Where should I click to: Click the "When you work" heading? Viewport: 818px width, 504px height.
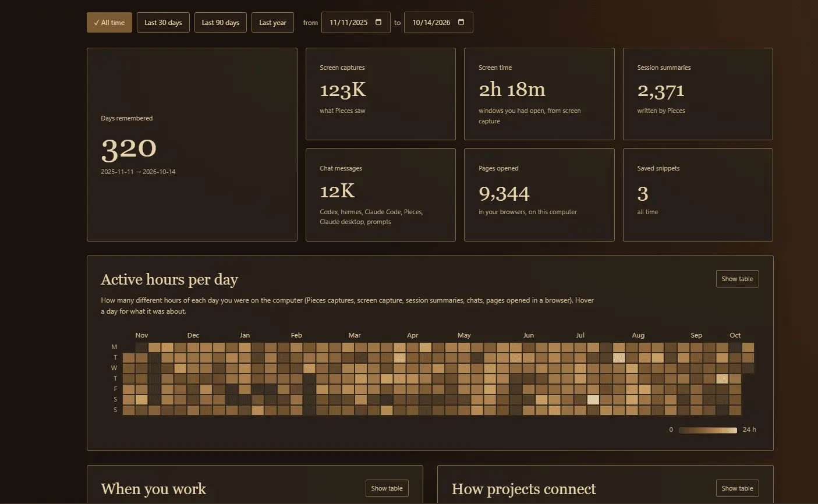154,489
